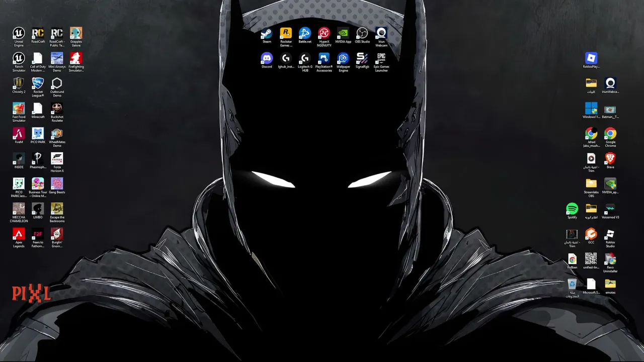Viewport: 644px width, 362px height.
Task: Select the Forza Horizon 6 icon
Action: 57,162
